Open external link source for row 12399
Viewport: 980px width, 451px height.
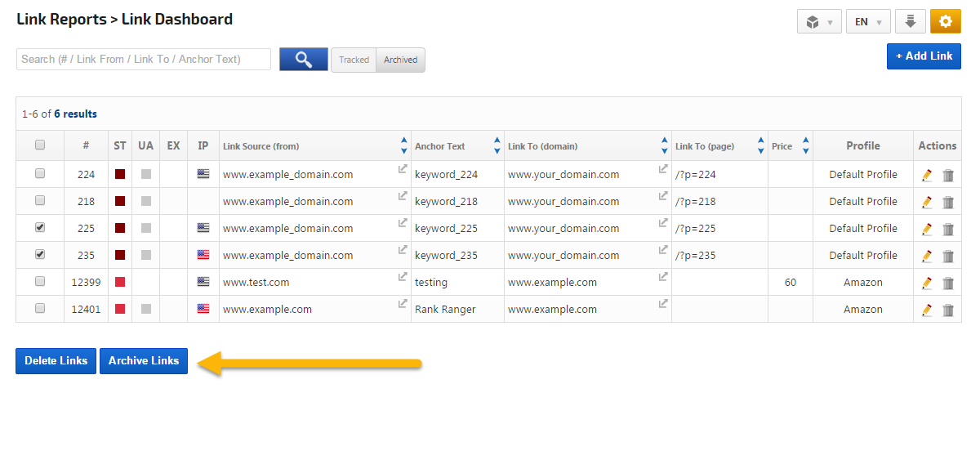click(403, 278)
